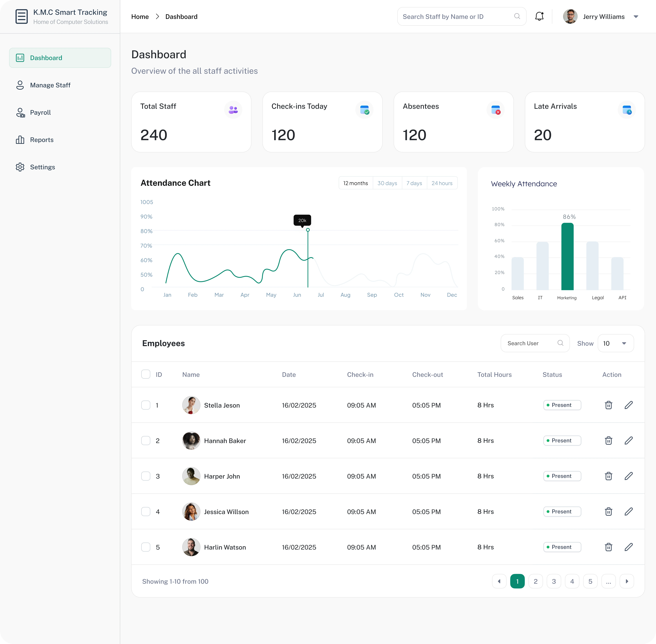656x644 pixels.
Task: Check the box for Harper John's row
Action: click(x=146, y=476)
